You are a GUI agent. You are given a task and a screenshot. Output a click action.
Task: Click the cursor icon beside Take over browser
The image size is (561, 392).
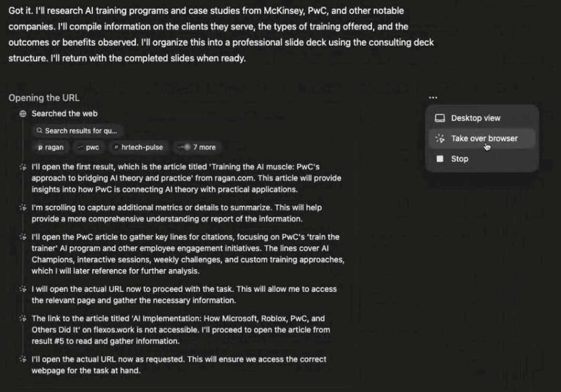click(x=439, y=139)
